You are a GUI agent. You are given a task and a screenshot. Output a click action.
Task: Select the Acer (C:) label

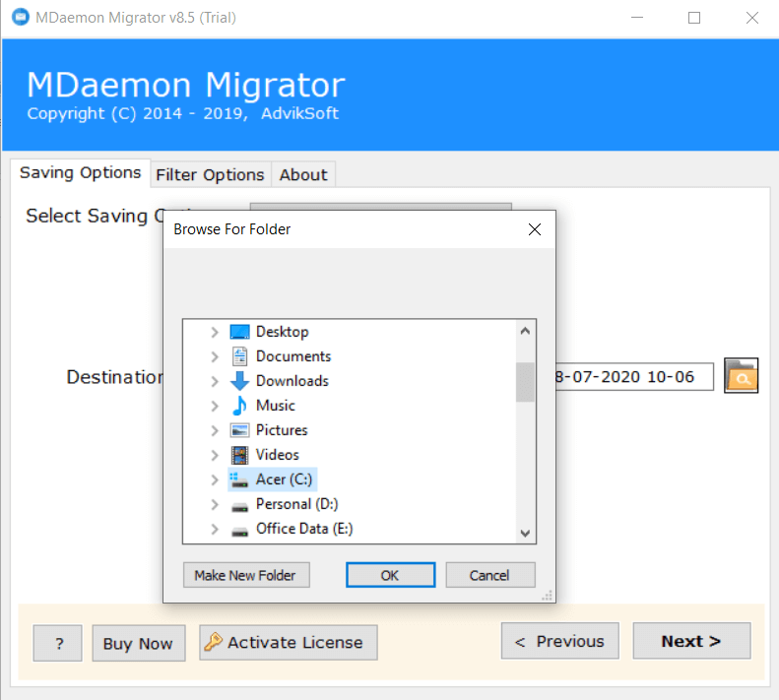click(x=284, y=479)
